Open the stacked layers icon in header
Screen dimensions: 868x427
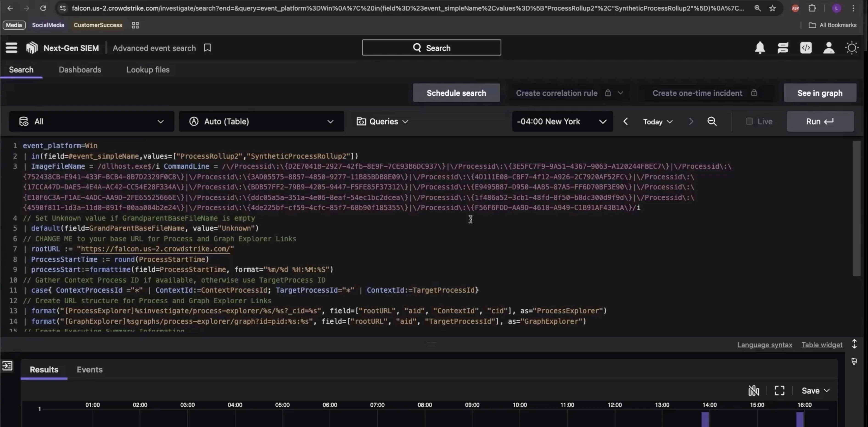click(783, 48)
